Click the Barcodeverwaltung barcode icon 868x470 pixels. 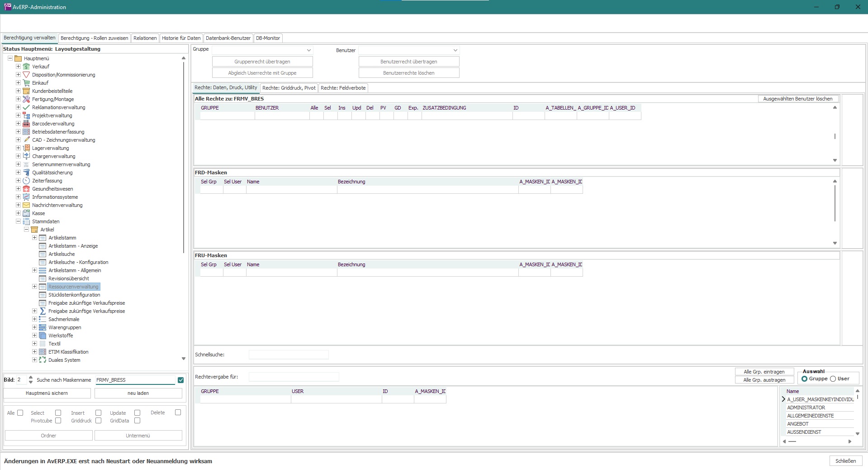[26, 124]
